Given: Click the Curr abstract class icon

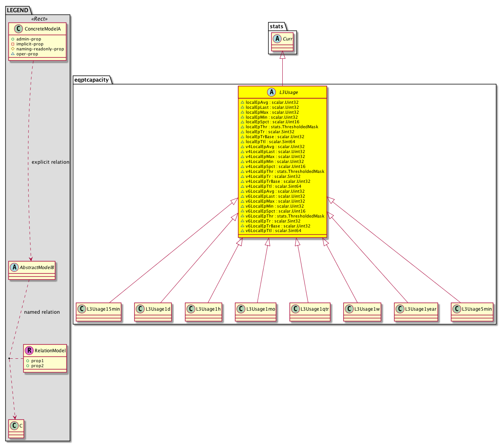Looking at the screenshot, I should [277, 39].
